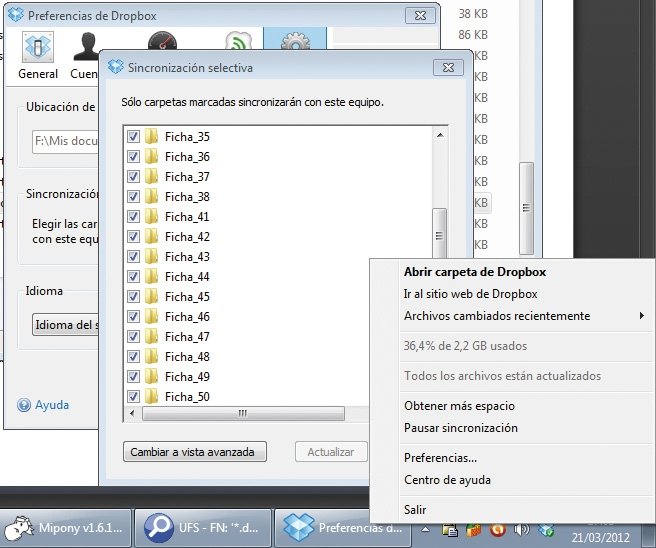Select the Ficha_49 folder name
This screenshot has height=548, width=656.
click(x=187, y=377)
